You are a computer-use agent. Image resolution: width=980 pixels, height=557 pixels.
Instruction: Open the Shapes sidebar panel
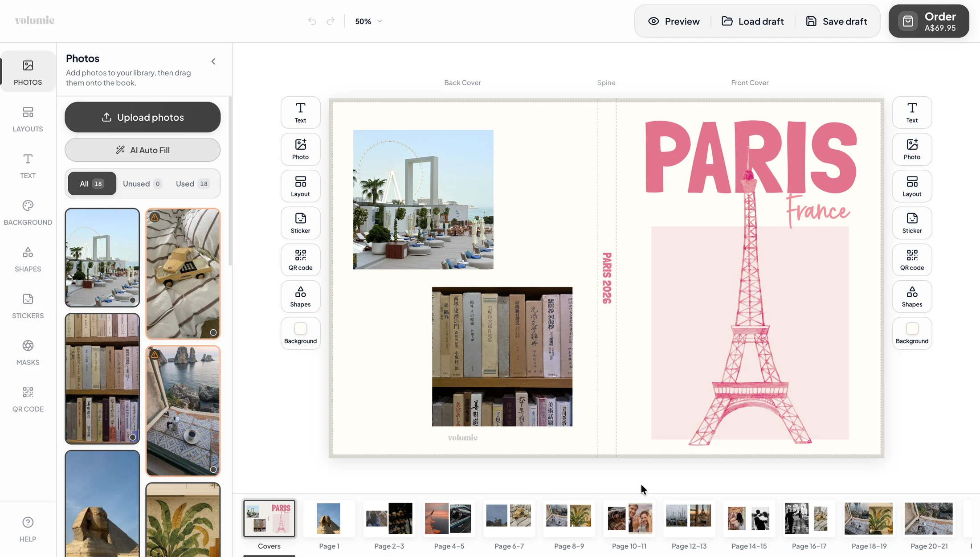pyautogui.click(x=28, y=259)
